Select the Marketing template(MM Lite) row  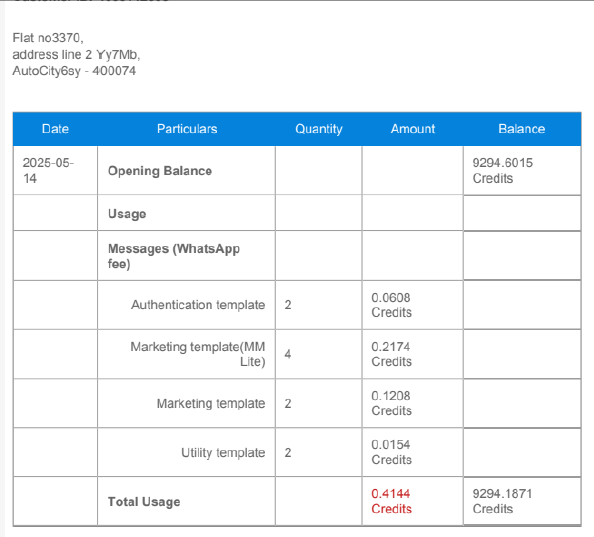(297, 354)
